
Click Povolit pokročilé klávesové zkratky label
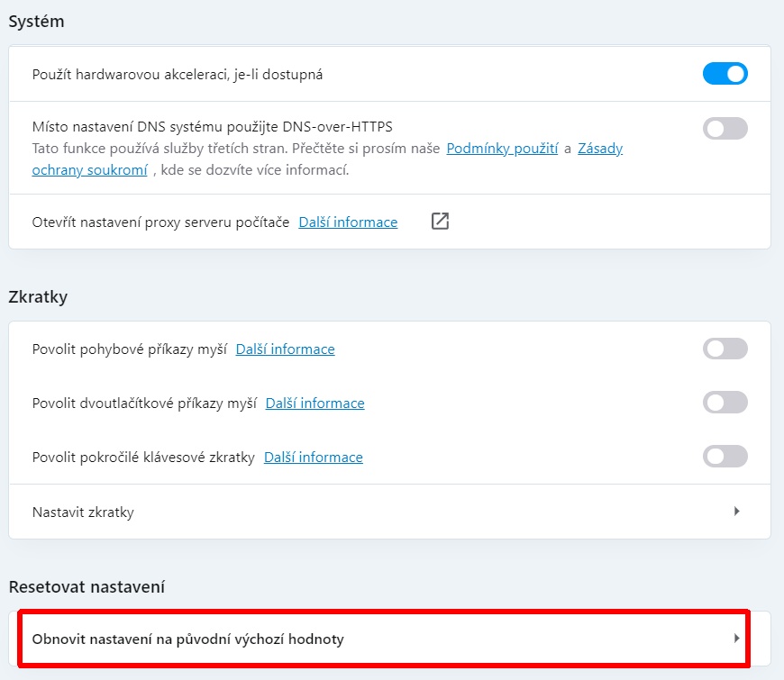coord(143,457)
